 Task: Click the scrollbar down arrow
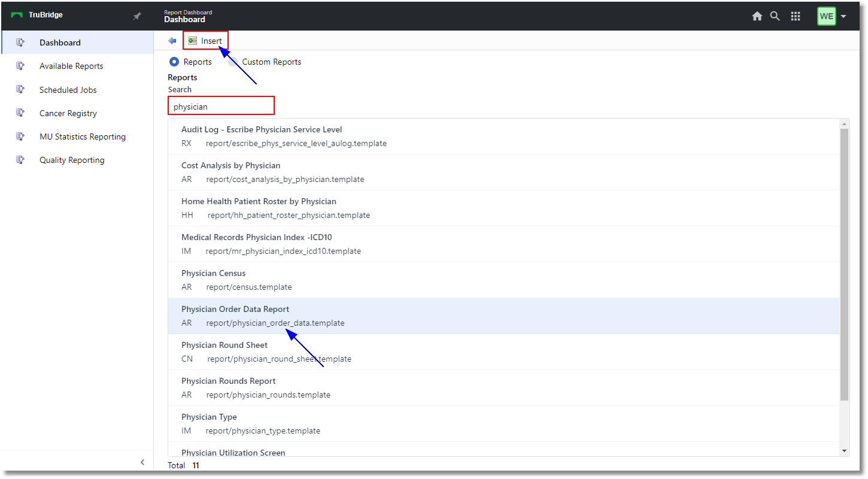coord(844,451)
